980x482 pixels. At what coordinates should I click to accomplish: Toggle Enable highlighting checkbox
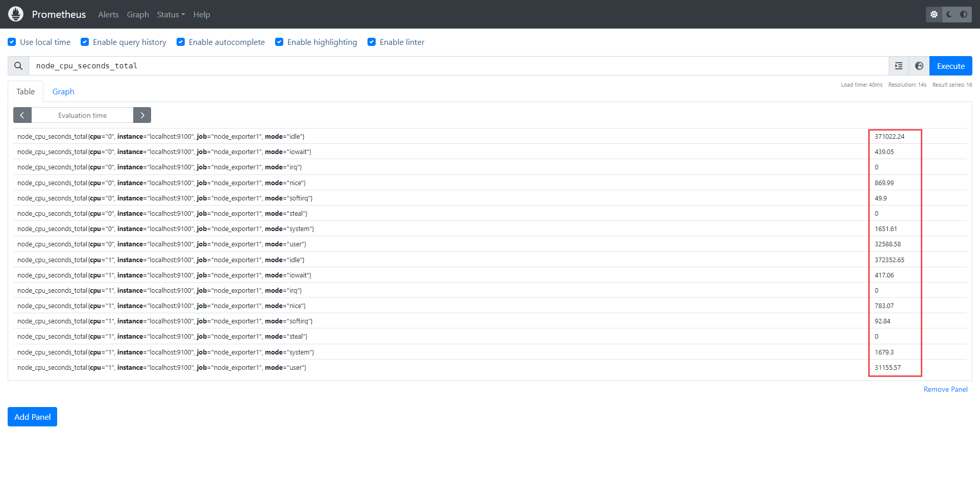[x=279, y=42]
